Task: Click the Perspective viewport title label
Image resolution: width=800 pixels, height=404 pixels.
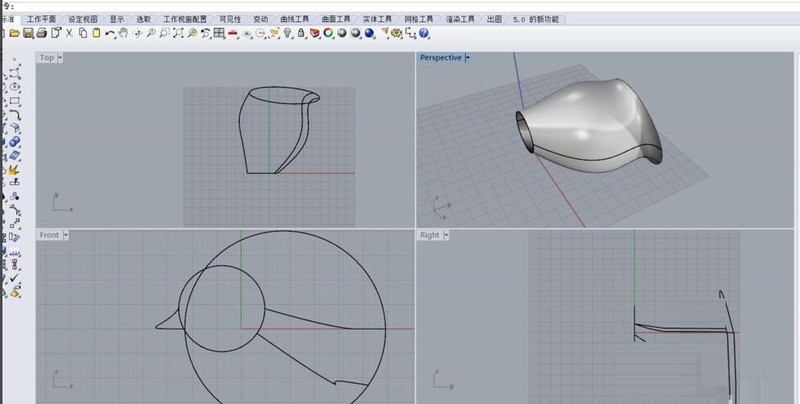Action: point(440,58)
